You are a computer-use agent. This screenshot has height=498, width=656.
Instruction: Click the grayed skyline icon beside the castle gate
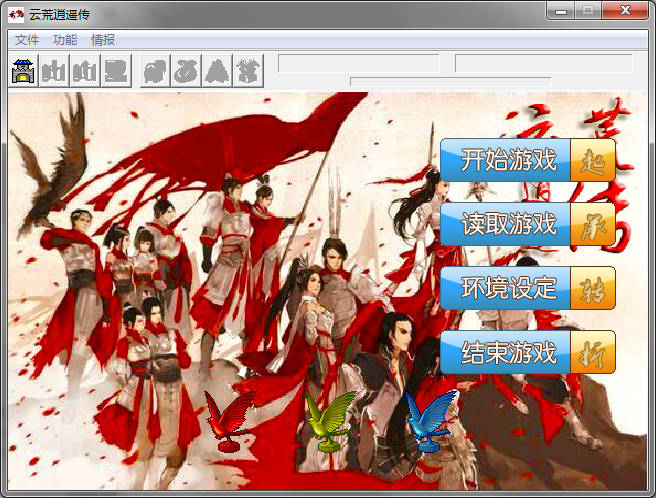pyautogui.click(x=54, y=71)
